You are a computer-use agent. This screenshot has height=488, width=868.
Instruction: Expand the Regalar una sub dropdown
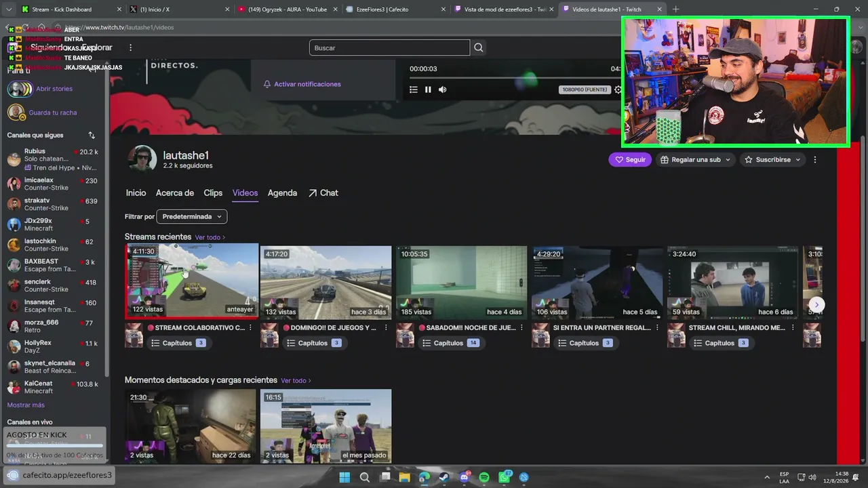695,160
